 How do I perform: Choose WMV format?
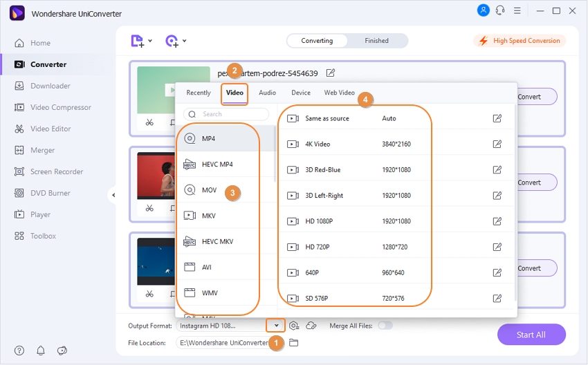click(x=226, y=293)
